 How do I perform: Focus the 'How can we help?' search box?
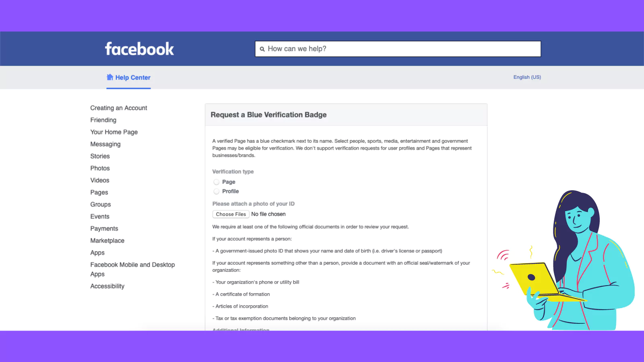tap(398, 49)
